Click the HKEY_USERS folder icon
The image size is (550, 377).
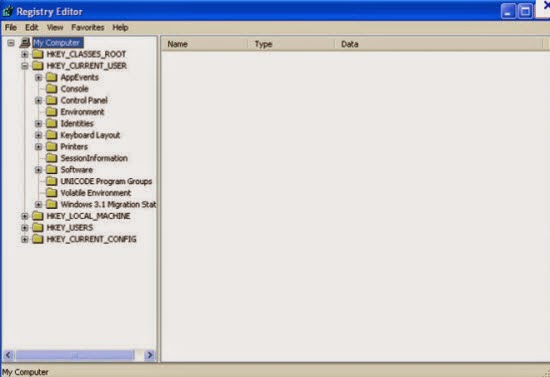point(38,228)
